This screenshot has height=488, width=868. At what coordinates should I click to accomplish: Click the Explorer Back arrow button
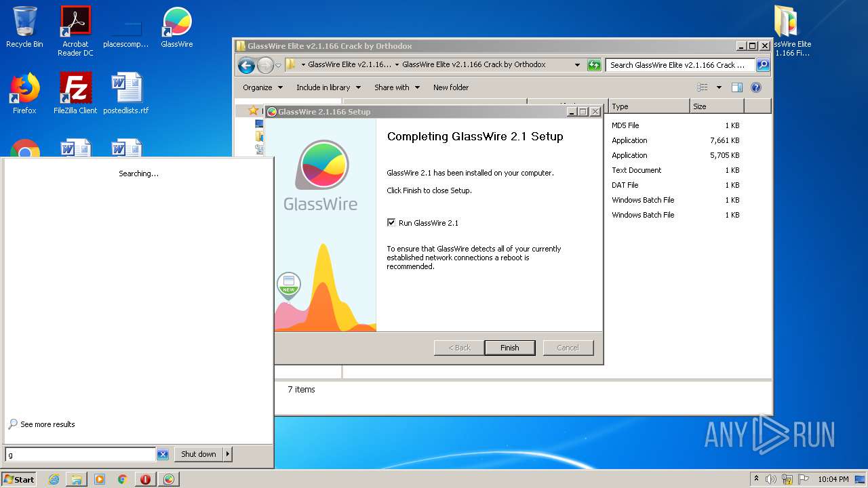pos(246,65)
